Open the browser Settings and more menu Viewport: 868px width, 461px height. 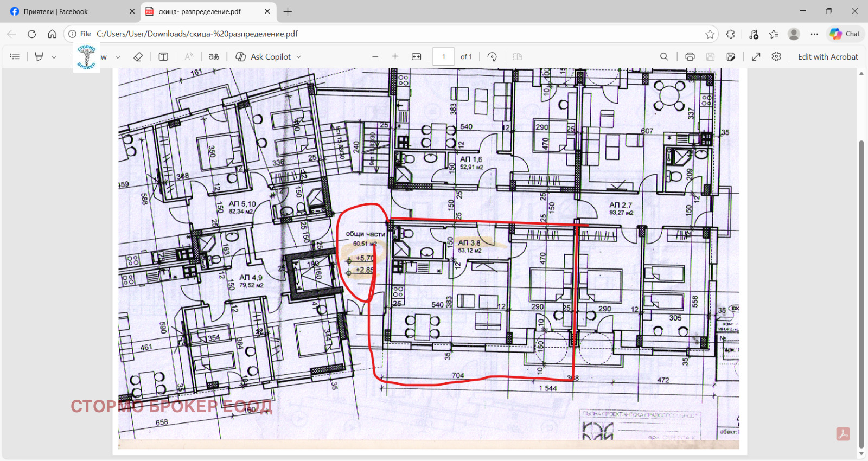pyautogui.click(x=814, y=34)
